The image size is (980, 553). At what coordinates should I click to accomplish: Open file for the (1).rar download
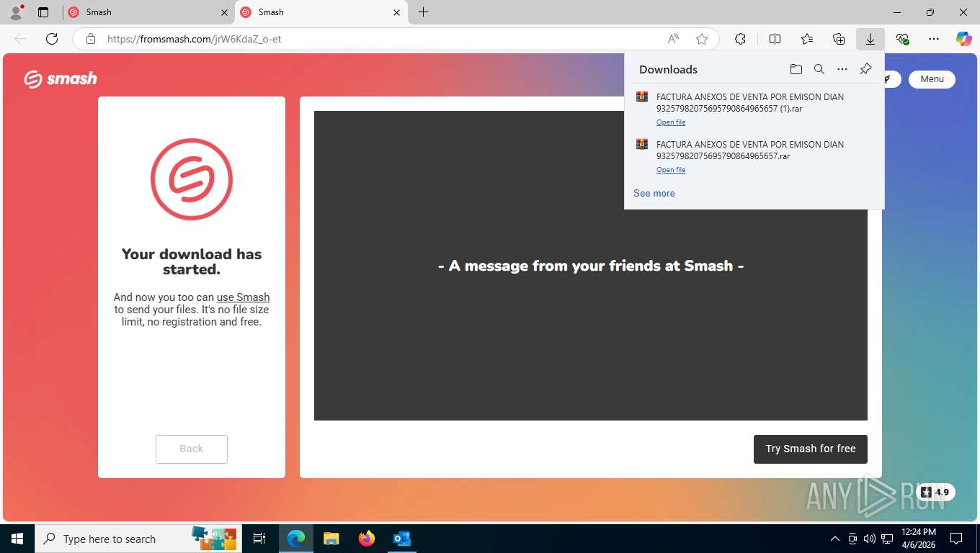671,122
